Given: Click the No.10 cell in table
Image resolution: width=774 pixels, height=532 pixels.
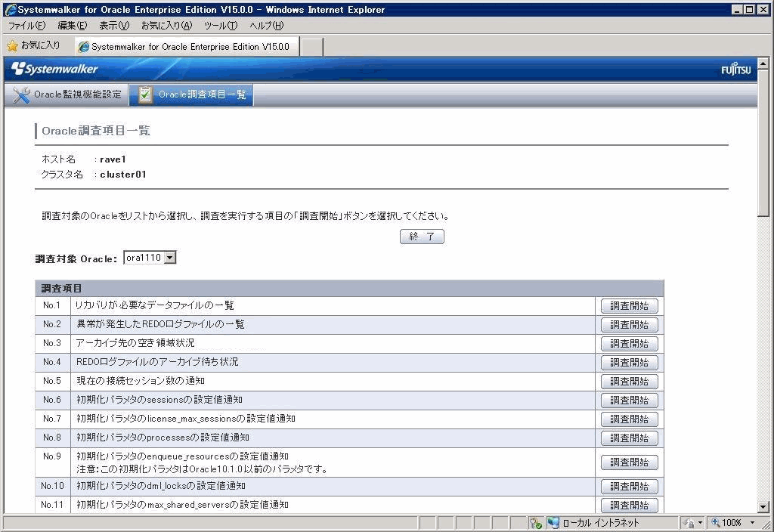Looking at the screenshot, I should (53, 486).
